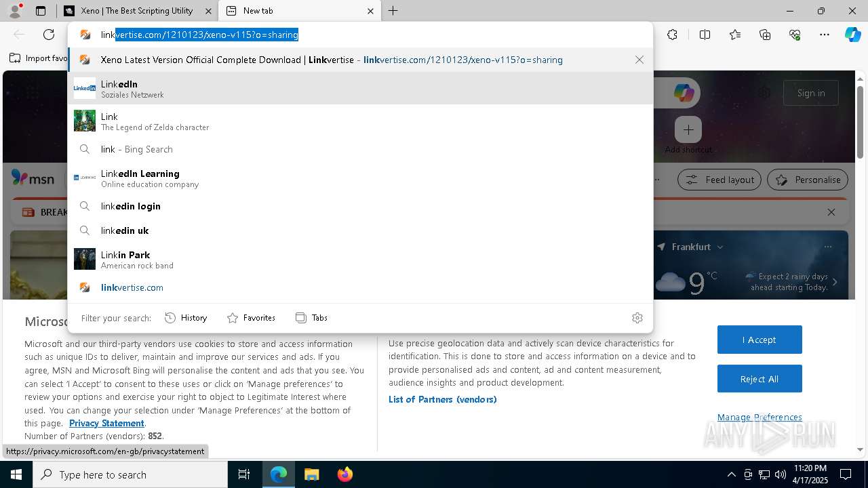Click the Sign in button
Viewport: 868px width, 488px height.
[811, 93]
